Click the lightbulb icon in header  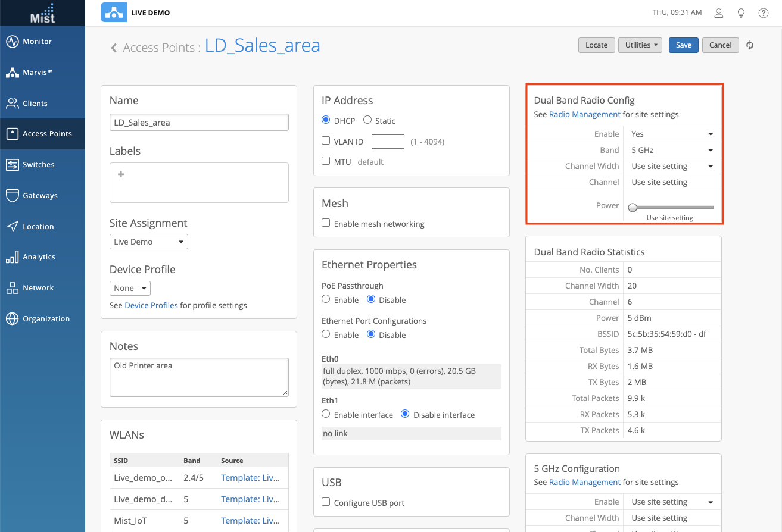coord(741,13)
